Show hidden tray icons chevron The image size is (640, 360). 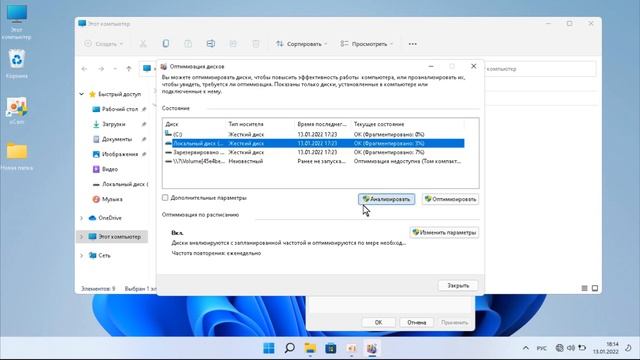(526, 348)
